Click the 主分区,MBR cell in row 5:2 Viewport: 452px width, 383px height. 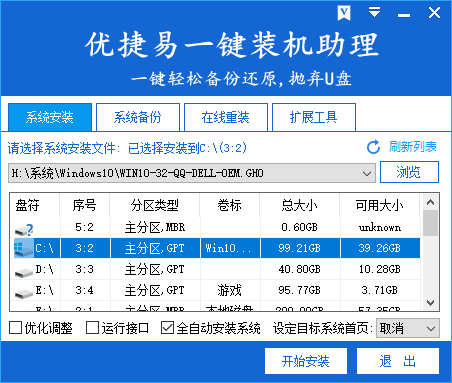click(x=155, y=227)
